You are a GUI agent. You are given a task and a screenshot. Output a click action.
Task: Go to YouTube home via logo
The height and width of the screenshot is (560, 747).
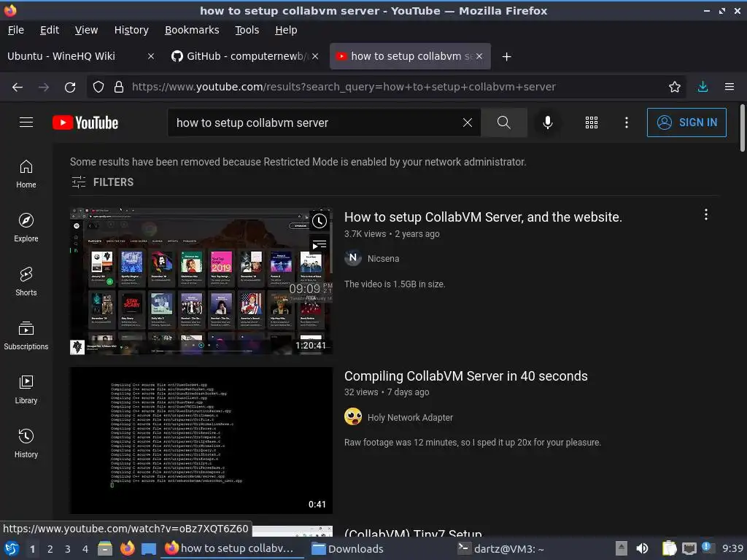coord(85,122)
